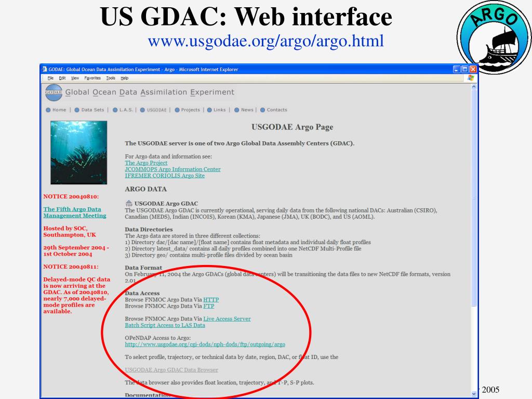
Task: Browse FNMOC Argo data via HTTP link
Action: pyautogui.click(x=211, y=300)
